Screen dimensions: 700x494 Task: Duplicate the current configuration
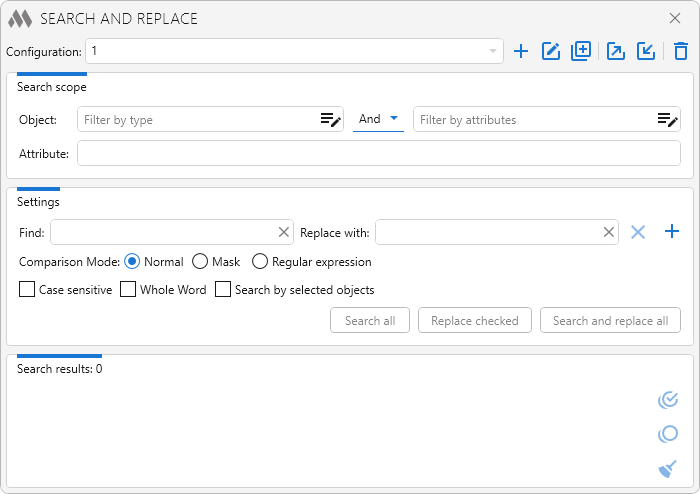pos(580,51)
